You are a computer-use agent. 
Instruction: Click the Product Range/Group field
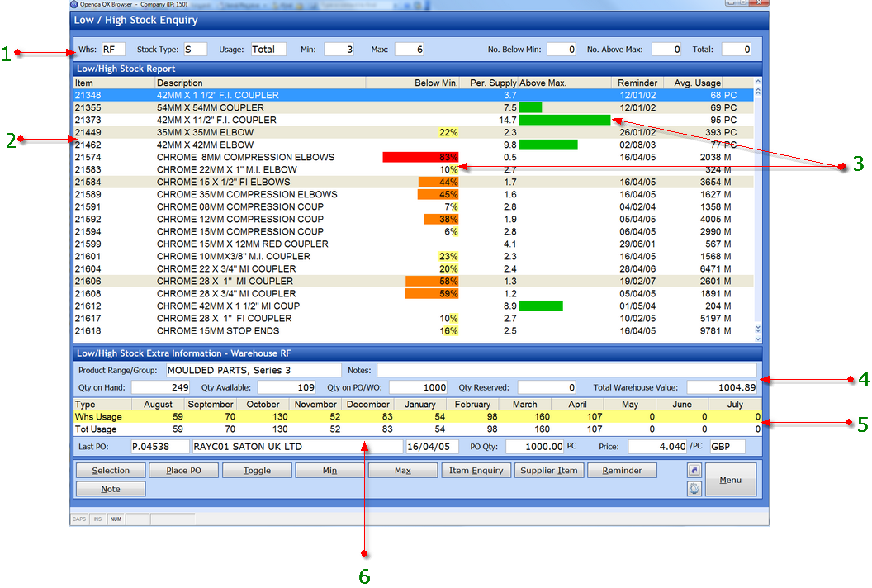(x=254, y=371)
